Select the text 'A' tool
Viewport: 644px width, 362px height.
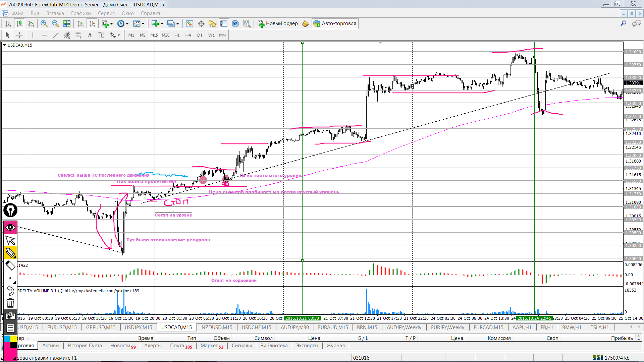(x=90, y=35)
